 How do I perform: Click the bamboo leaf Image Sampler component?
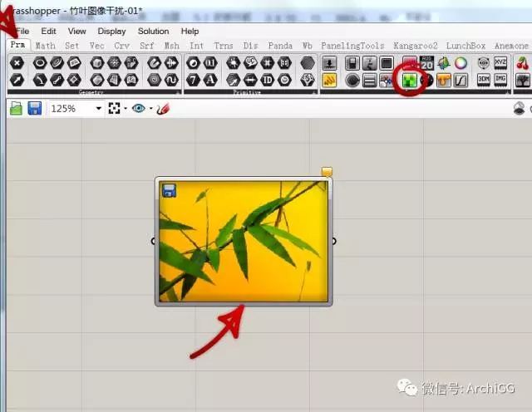tap(244, 242)
